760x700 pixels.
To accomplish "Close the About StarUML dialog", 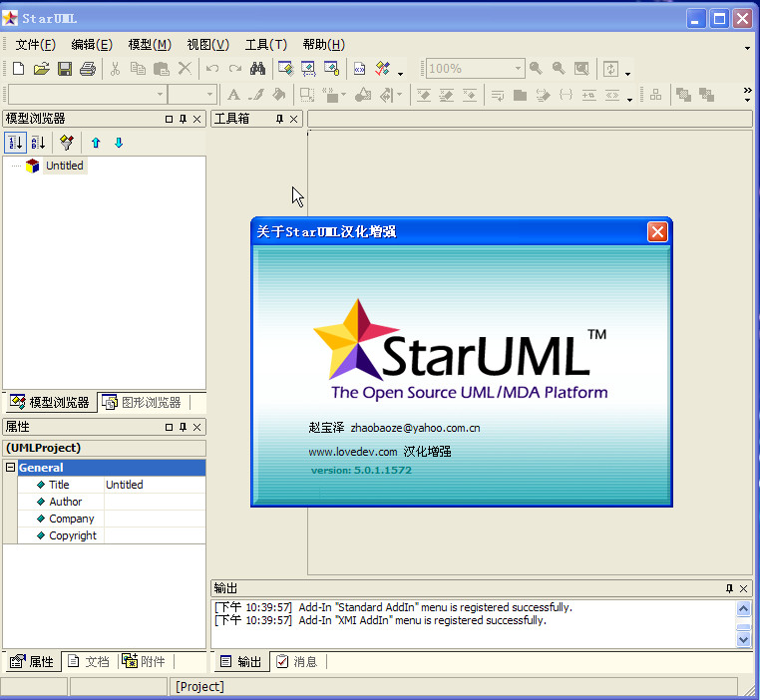I will pos(657,231).
